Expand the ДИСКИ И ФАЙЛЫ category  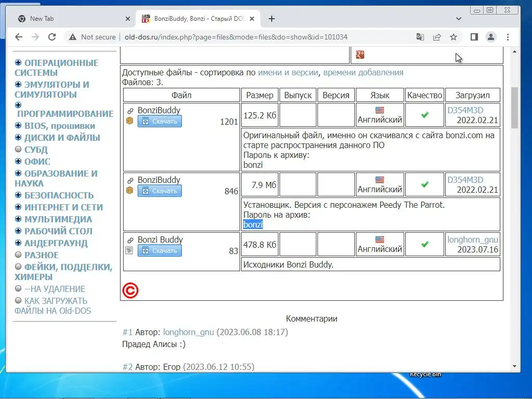pos(18,137)
